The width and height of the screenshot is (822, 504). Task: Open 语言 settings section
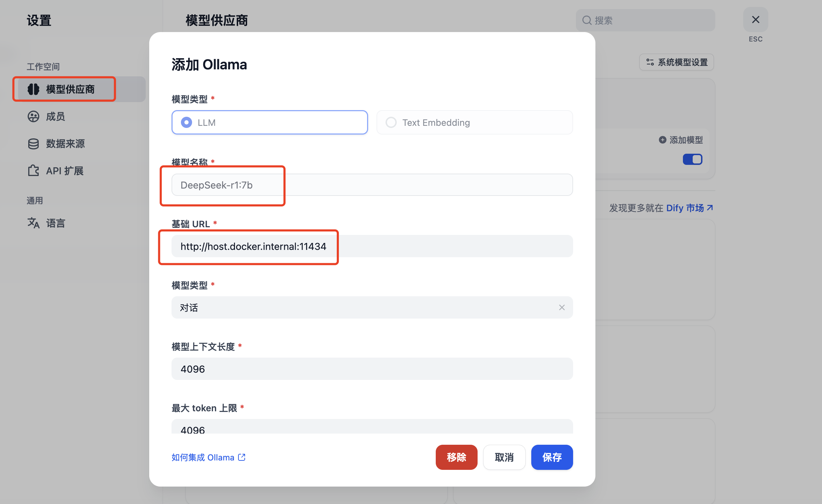point(56,223)
